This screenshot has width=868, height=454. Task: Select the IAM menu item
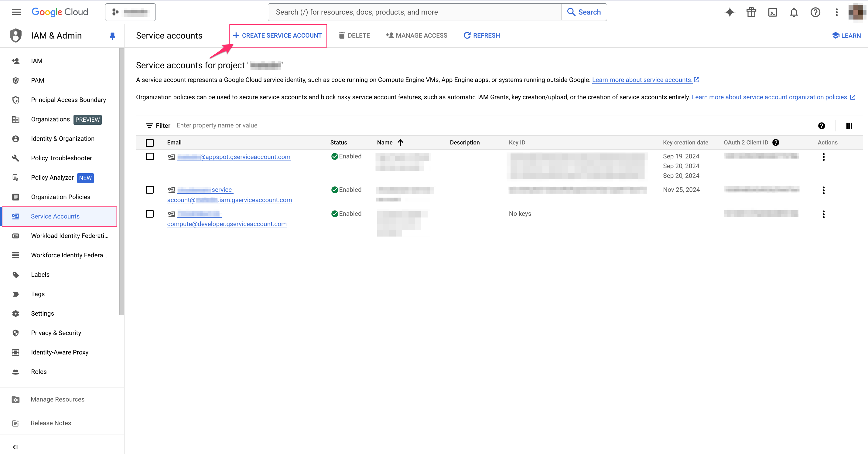37,61
